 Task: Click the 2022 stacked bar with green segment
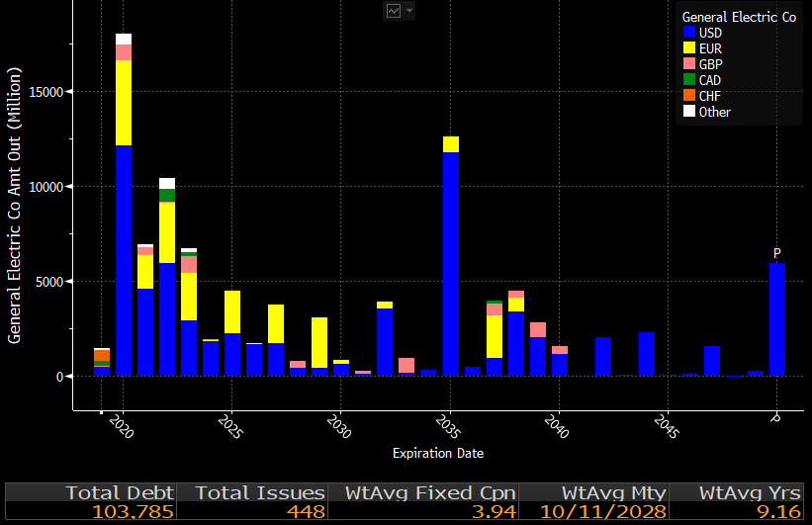tap(167, 277)
